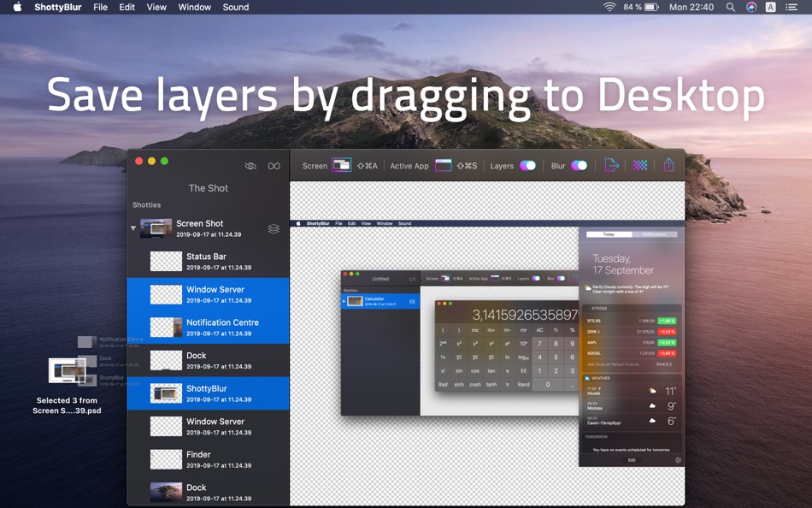Click the Dock layer thumbnail with wallpaper

click(166, 492)
